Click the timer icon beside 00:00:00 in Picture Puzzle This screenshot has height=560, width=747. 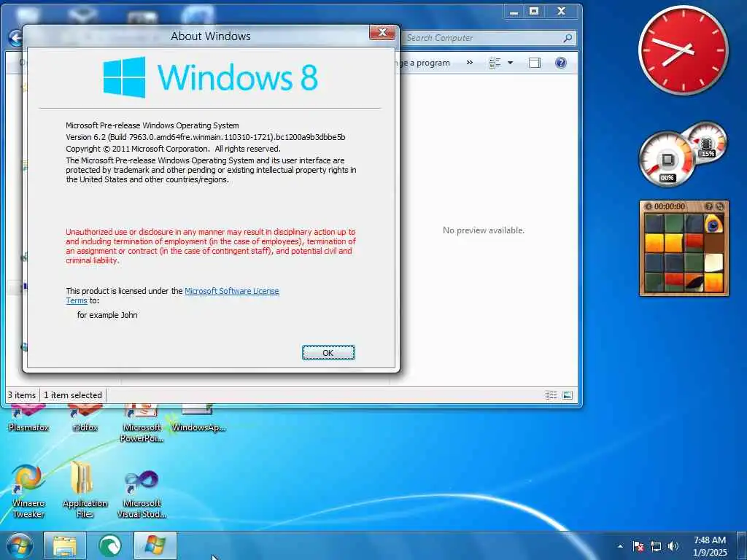pyautogui.click(x=648, y=206)
